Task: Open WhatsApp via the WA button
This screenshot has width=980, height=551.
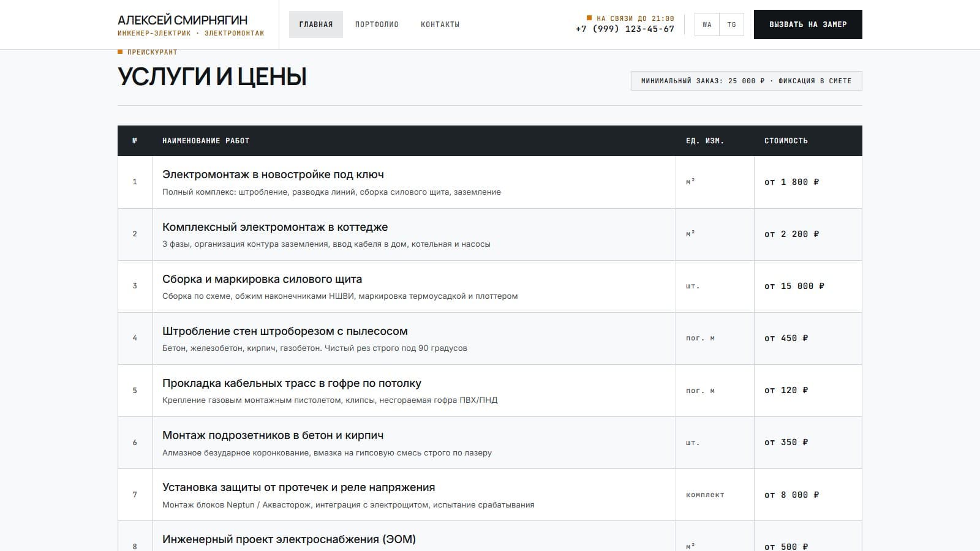Action: [x=707, y=24]
